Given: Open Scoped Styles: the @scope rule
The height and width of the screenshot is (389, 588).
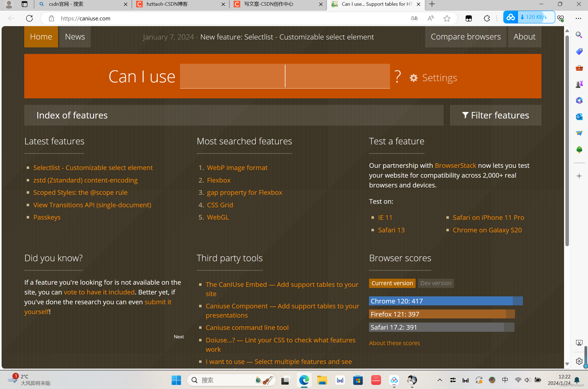Looking at the screenshot, I should pyautogui.click(x=80, y=192).
